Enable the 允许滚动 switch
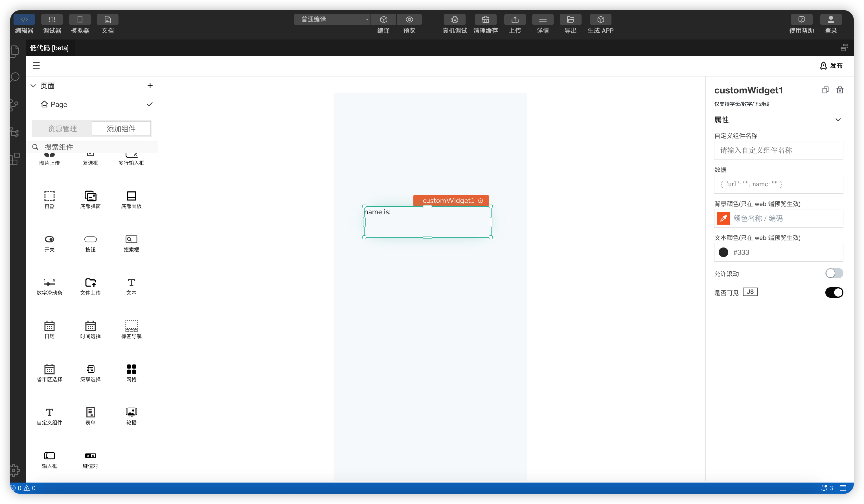The width and height of the screenshot is (864, 504). [834, 273]
